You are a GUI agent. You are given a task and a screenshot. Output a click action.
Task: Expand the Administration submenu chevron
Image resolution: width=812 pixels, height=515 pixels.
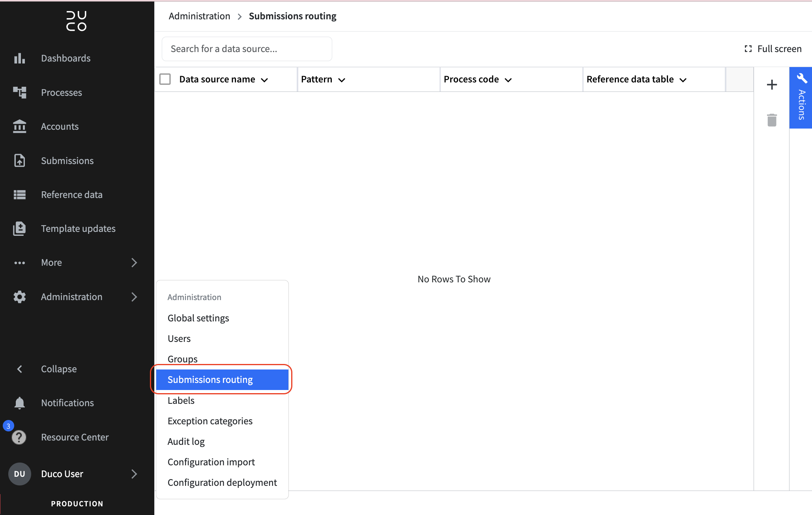coord(134,297)
